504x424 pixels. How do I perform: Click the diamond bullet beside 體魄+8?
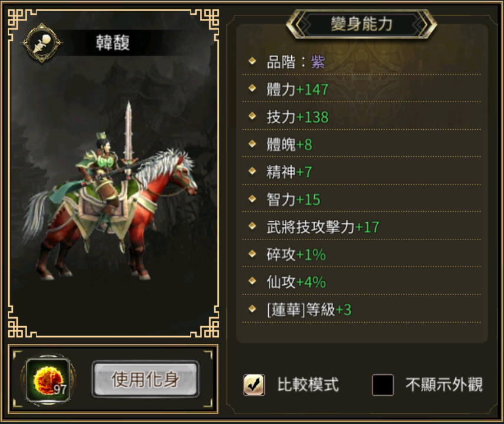pos(252,144)
